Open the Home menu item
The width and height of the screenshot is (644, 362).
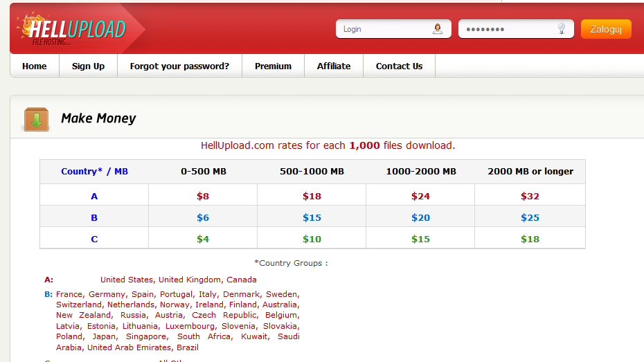pyautogui.click(x=35, y=66)
